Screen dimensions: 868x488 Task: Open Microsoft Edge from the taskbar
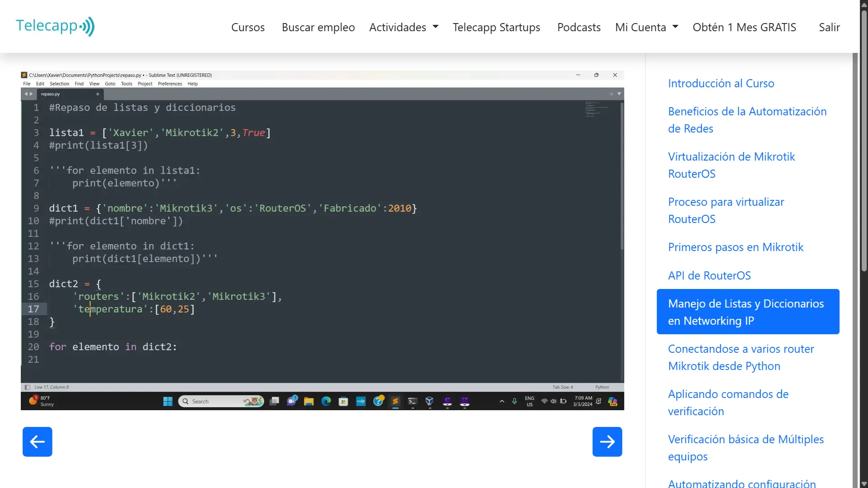tap(326, 401)
